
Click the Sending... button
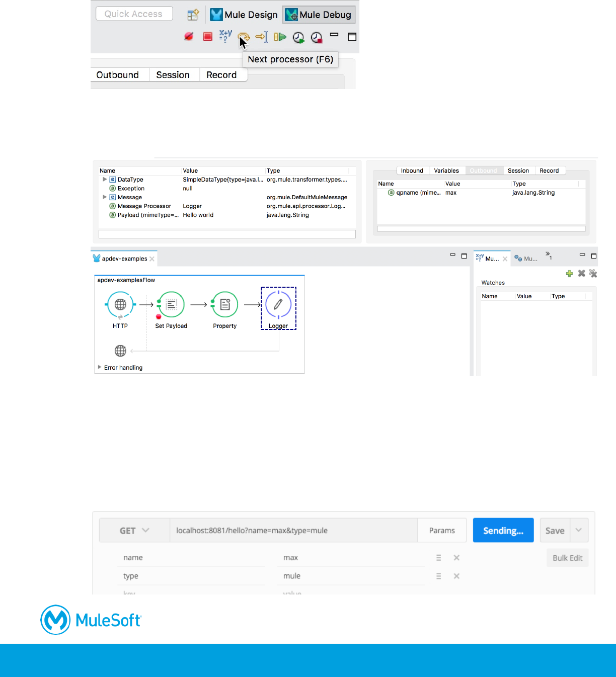point(503,531)
